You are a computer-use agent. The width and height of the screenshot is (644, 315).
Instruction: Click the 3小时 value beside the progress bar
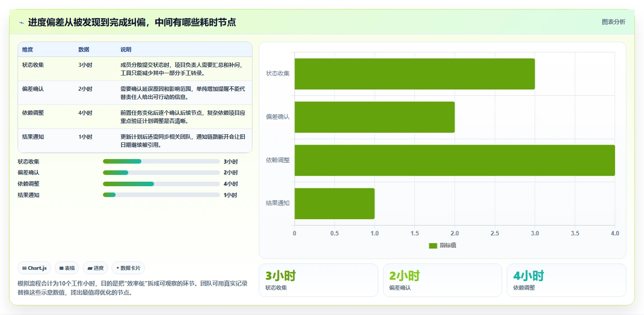click(230, 161)
